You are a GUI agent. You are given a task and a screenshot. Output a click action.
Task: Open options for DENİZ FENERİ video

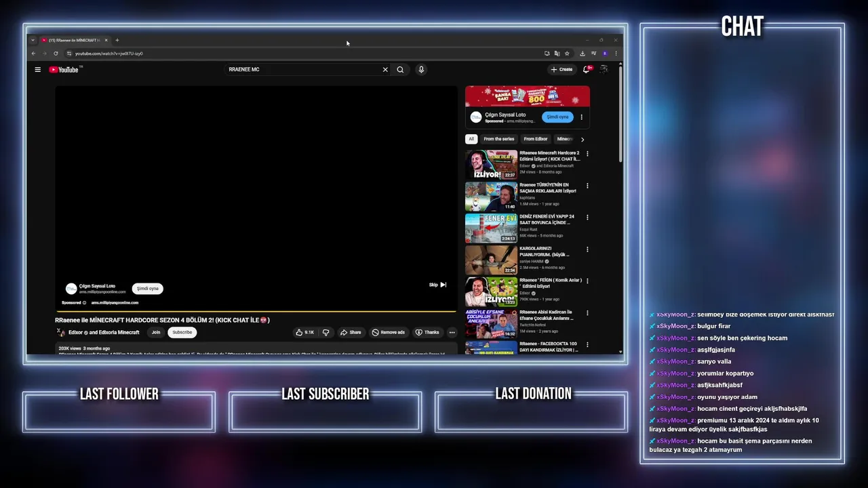(587, 218)
